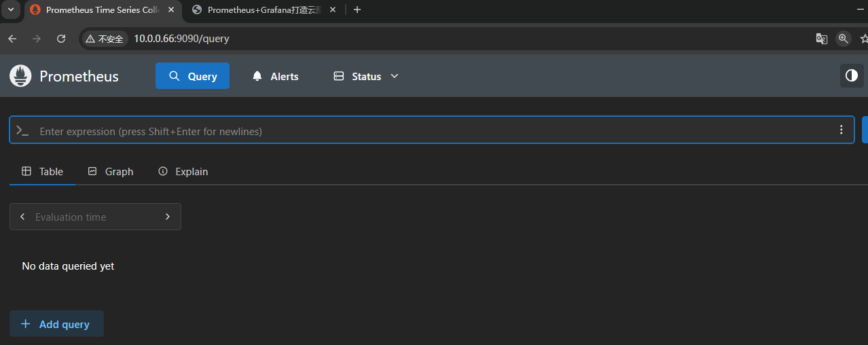Close the Prometheus+Grafana browser tab

tap(333, 10)
